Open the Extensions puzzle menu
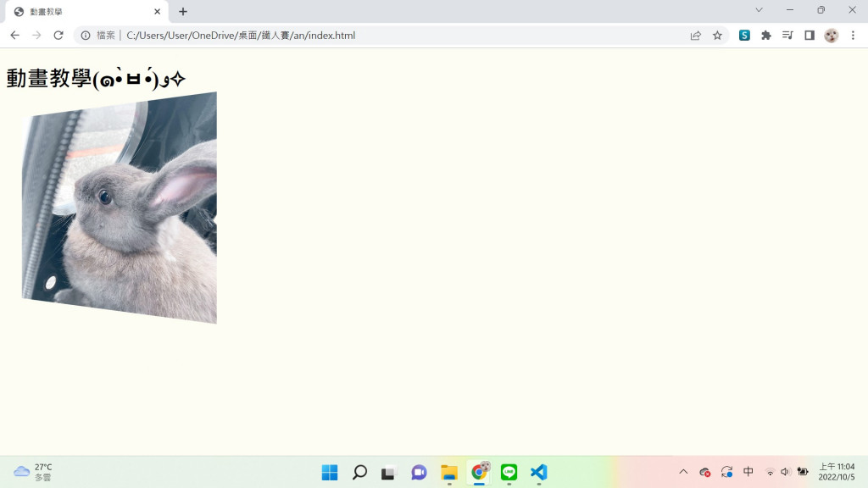868x488 pixels. (x=766, y=36)
